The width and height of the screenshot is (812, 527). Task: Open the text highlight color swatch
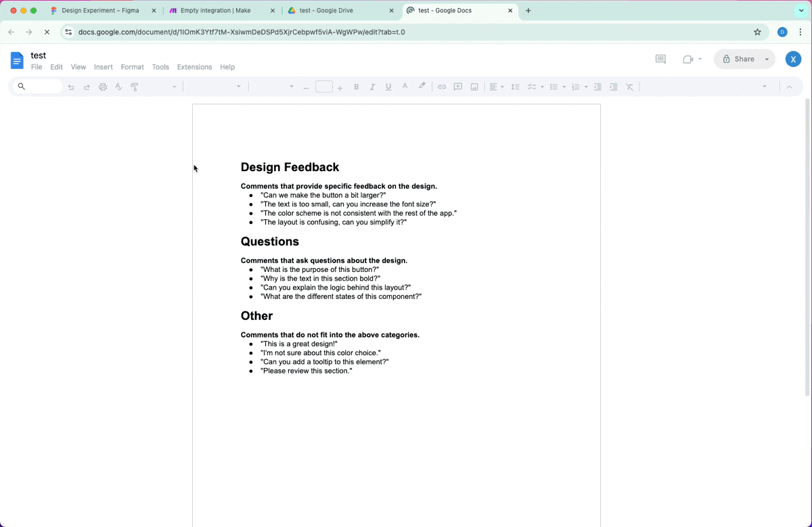(421, 87)
